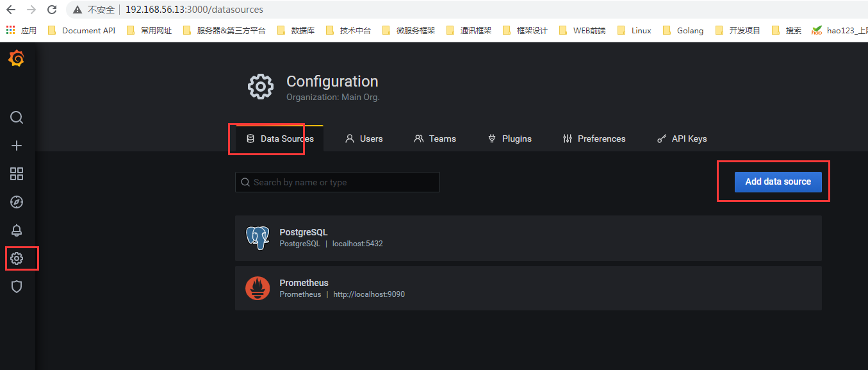868x370 pixels.
Task: Focus the Search by name or type field
Action: (x=338, y=182)
